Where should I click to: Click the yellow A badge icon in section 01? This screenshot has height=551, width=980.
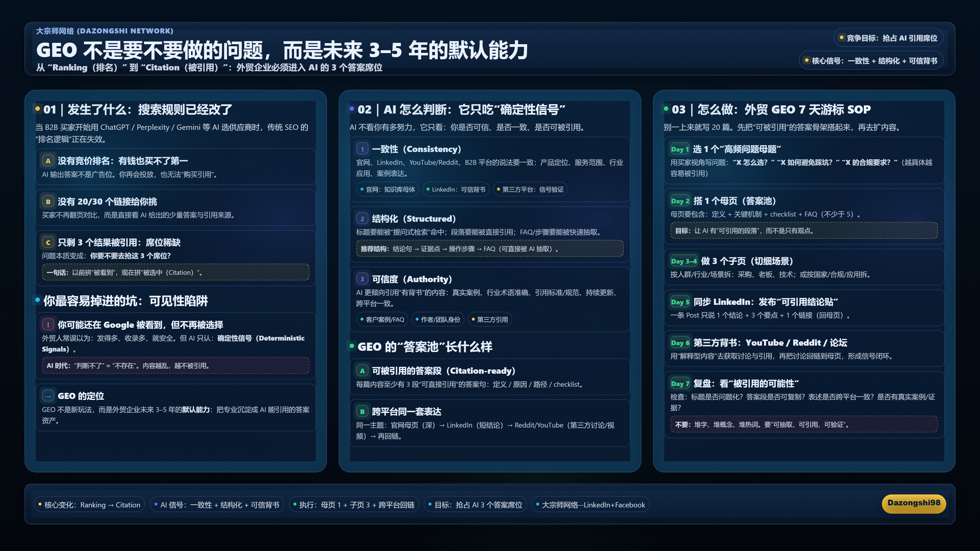pos(48,161)
